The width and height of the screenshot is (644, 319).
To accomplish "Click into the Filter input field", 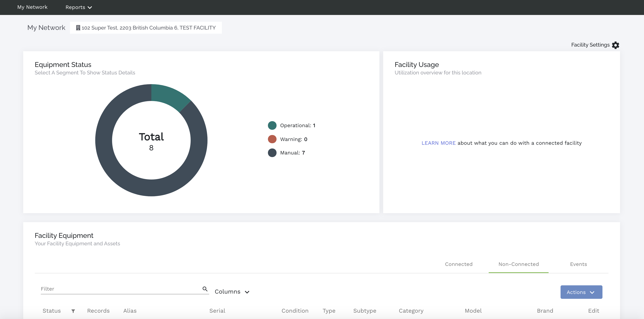I will pyautogui.click(x=120, y=289).
